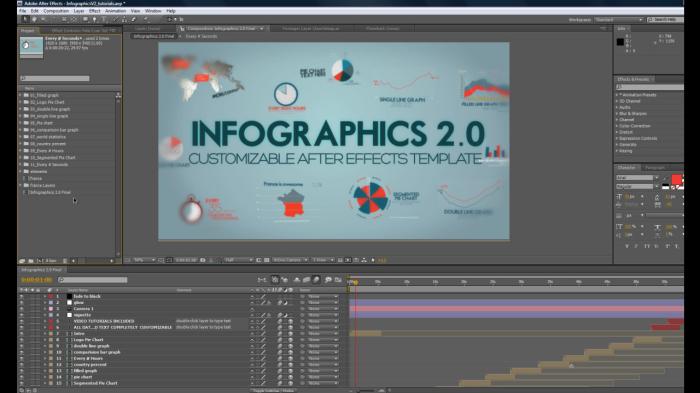This screenshot has height=393, width=700.
Task: Toggle transparency grid icon in viewer footer
Action: 267,260
